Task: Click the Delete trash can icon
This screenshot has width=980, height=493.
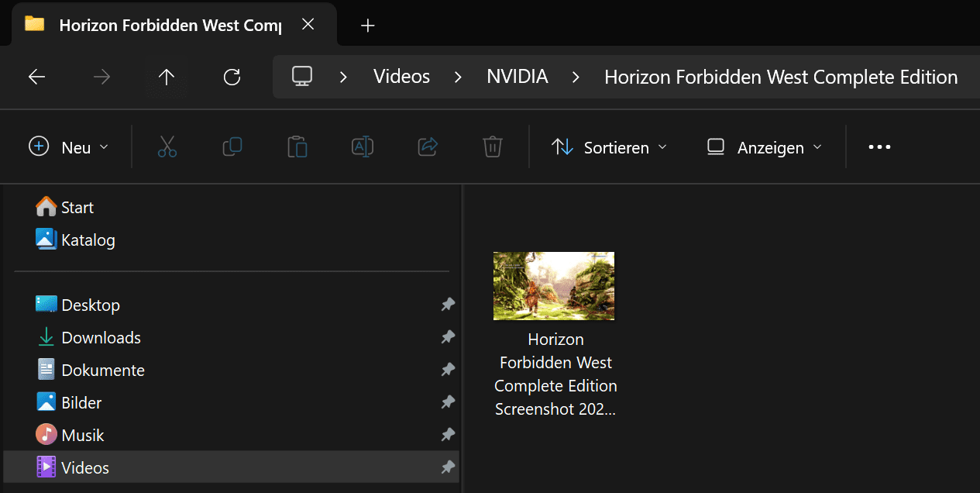Action: (493, 147)
